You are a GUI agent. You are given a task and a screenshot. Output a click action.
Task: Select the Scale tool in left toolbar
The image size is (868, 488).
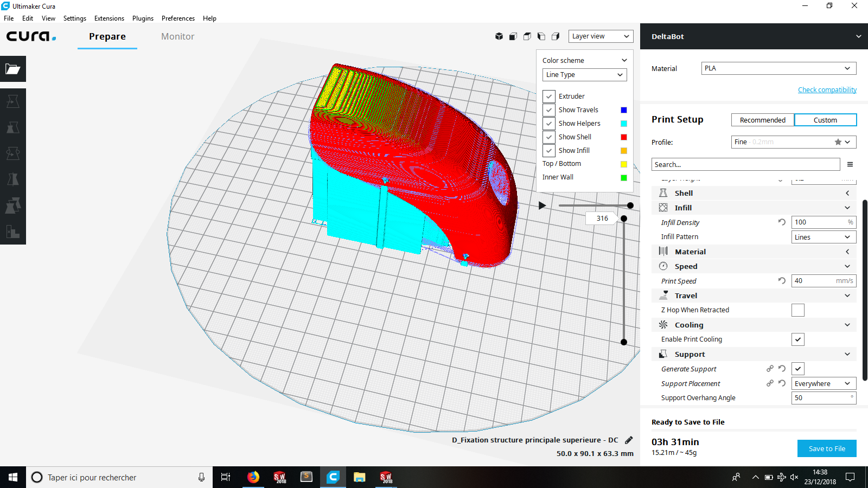coord(13,127)
